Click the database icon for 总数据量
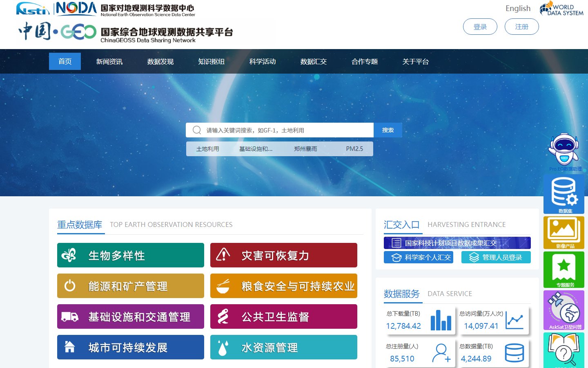This screenshot has width=588, height=368. [514, 352]
